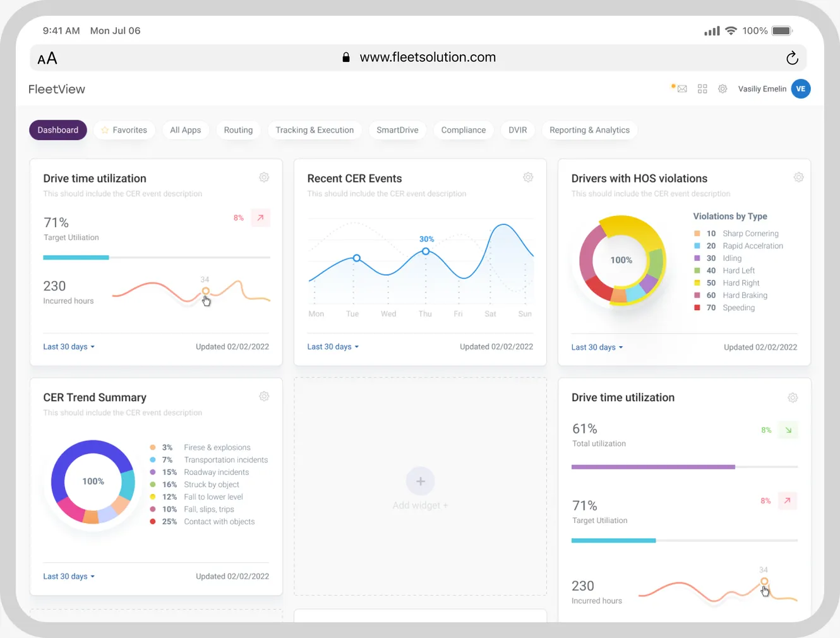The width and height of the screenshot is (840, 638).
Task: Open the DVIR tab
Action: point(518,130)
